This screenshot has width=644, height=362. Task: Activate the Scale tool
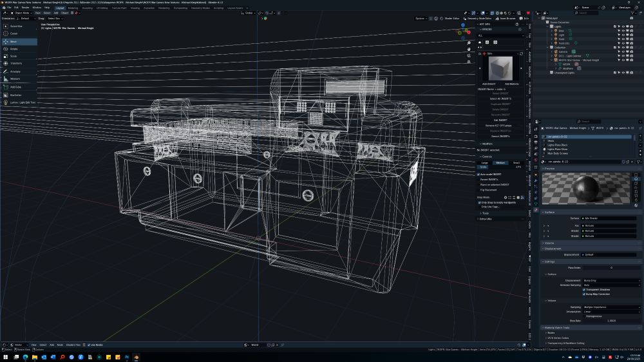click(14, 56)
